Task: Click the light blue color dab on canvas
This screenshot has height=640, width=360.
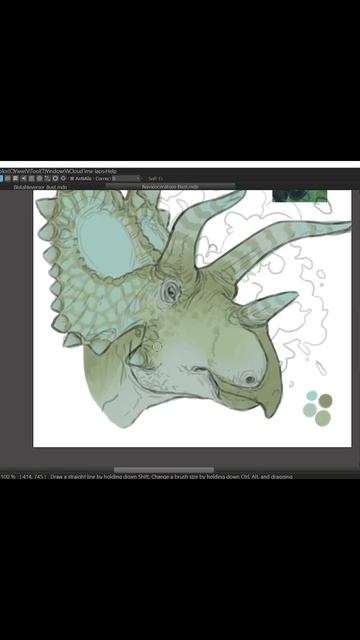Action: (x=312, y=396)
